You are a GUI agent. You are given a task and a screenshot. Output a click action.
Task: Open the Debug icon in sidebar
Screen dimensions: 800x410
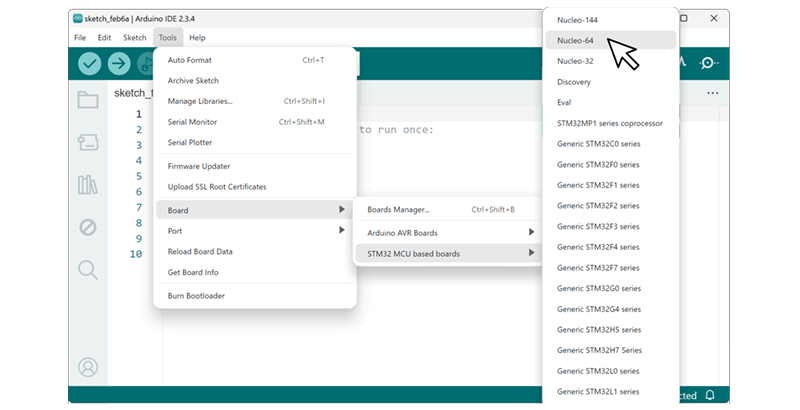click(x=88, y=227)
